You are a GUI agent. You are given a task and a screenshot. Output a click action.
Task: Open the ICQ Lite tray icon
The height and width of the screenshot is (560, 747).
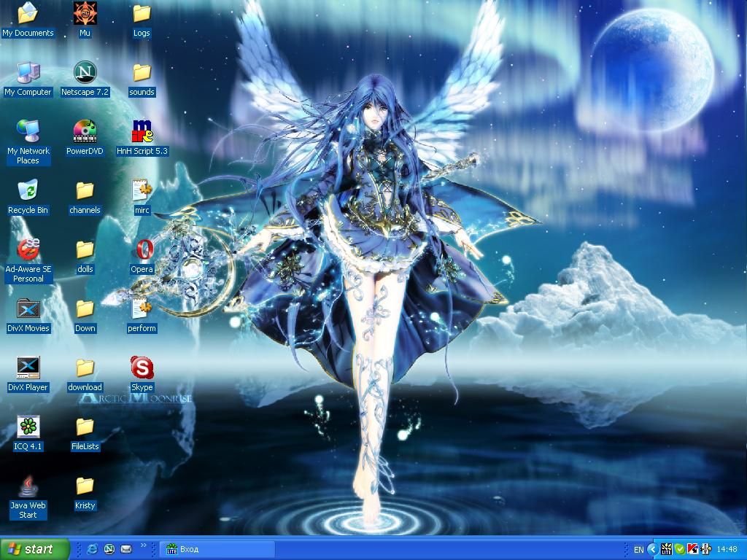pyautogui.click(x=667, y=550)
